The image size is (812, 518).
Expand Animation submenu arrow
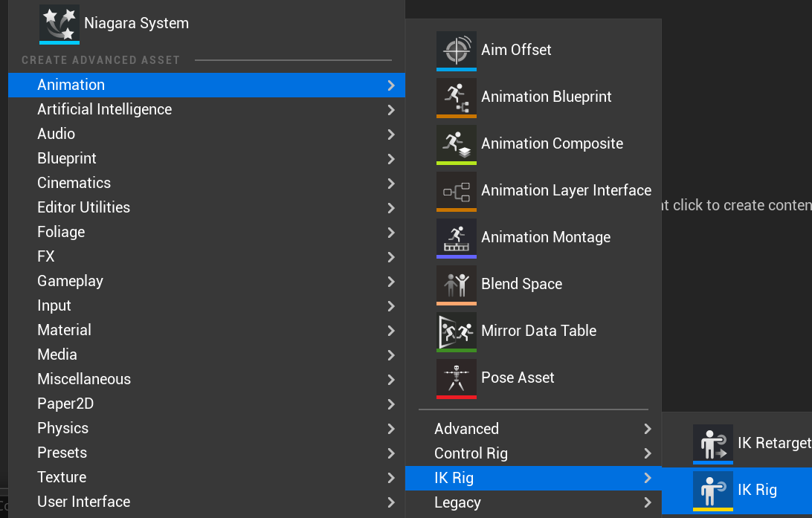[x=391, y=85]
